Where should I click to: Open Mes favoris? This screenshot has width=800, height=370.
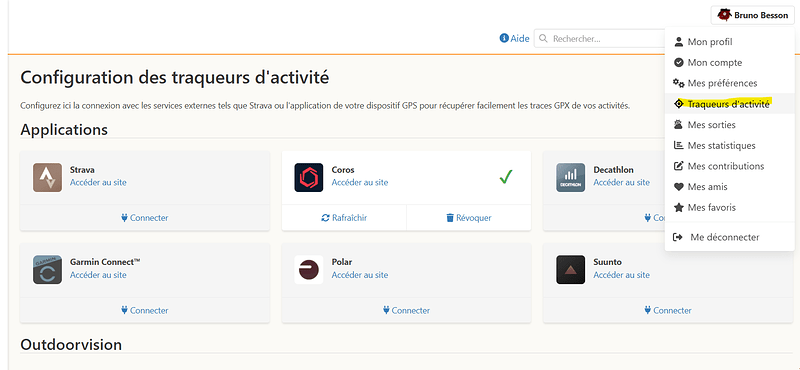coord(730,208)
